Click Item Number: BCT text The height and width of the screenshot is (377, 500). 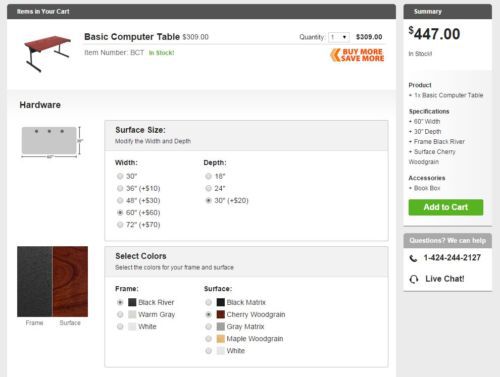click(x=114, y=53)
